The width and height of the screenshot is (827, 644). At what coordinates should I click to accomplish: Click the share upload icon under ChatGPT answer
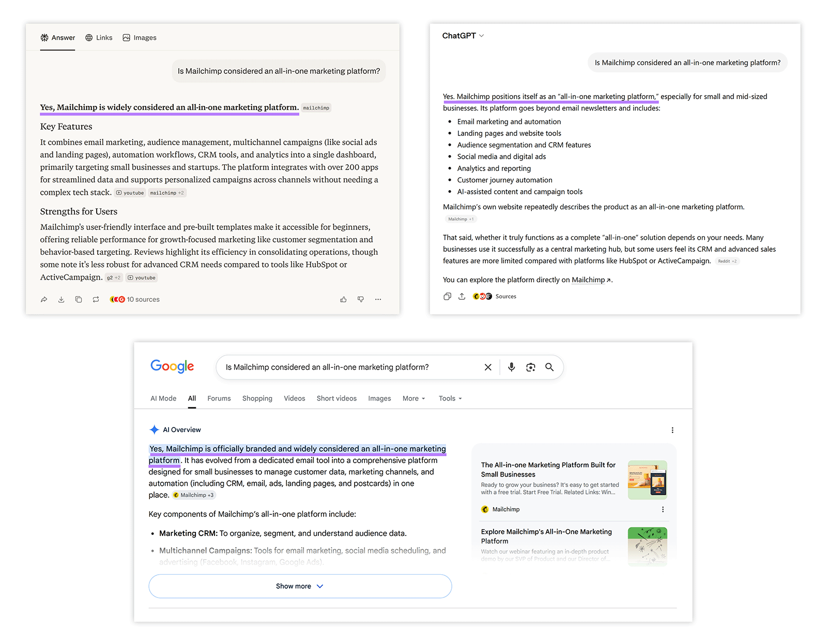coord(462,296)
